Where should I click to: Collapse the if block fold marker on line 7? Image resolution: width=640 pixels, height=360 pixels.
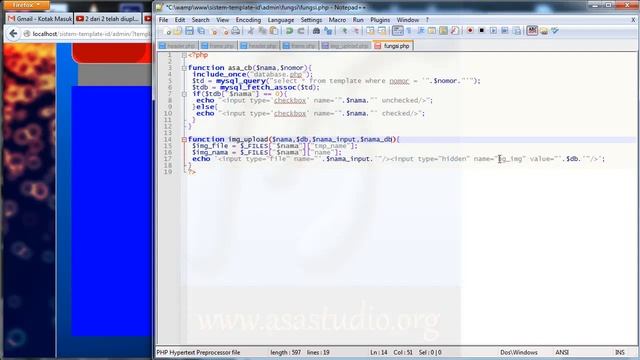(184, 94)
